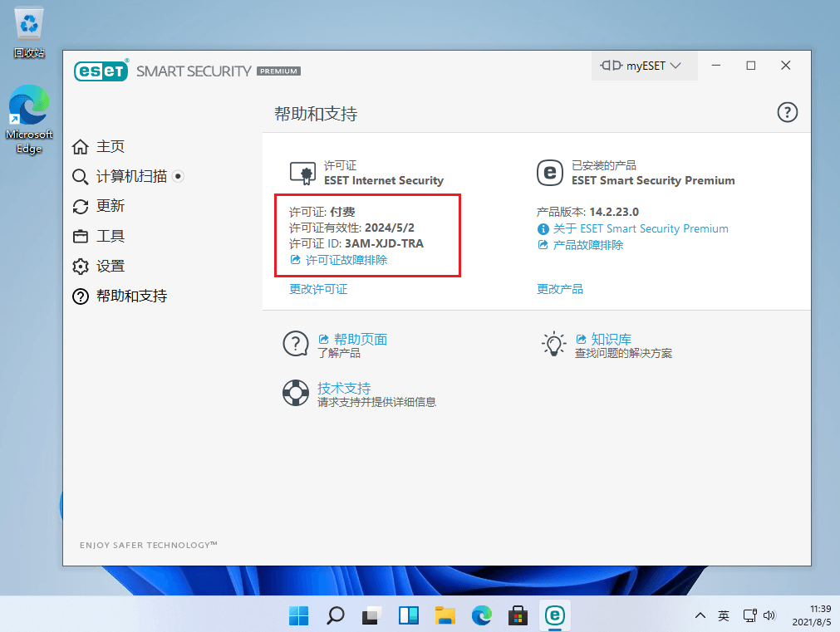Select 更新 in the sidebar
Viewport: 840px width, 632px height.
click(110, 206)
